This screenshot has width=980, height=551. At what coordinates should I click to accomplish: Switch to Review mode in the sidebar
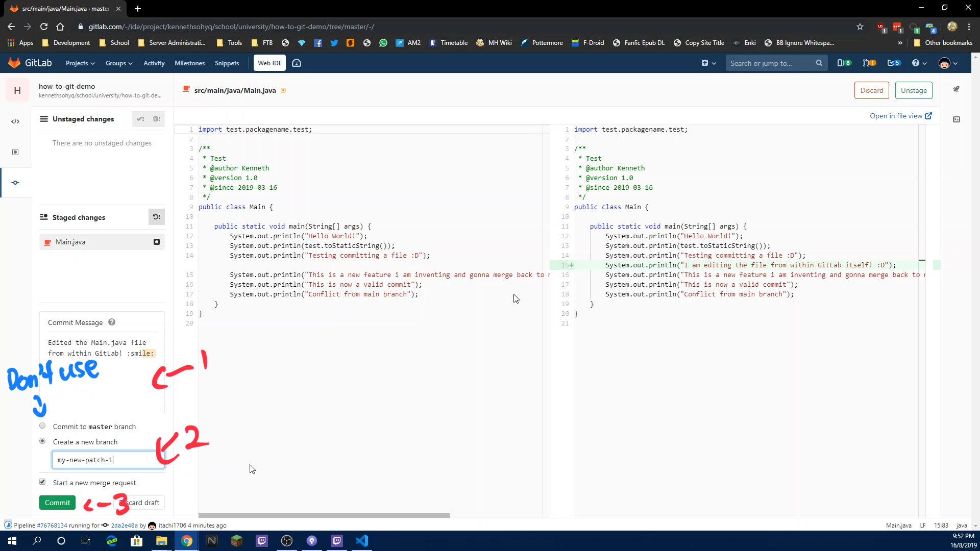15,152
